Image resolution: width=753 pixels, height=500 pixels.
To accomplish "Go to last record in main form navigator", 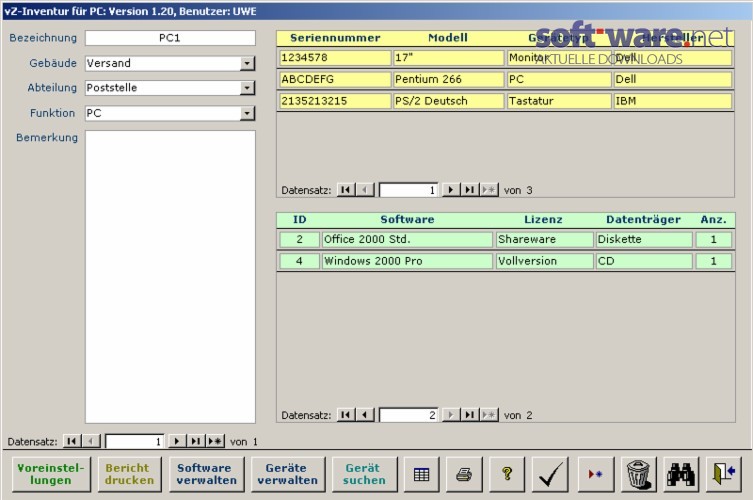I will [x=196, y=441].
